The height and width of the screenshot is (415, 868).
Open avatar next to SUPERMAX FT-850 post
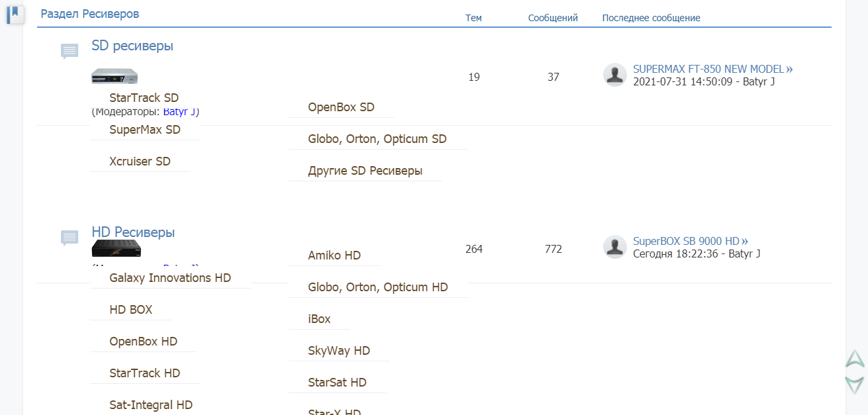click(615, 75)
